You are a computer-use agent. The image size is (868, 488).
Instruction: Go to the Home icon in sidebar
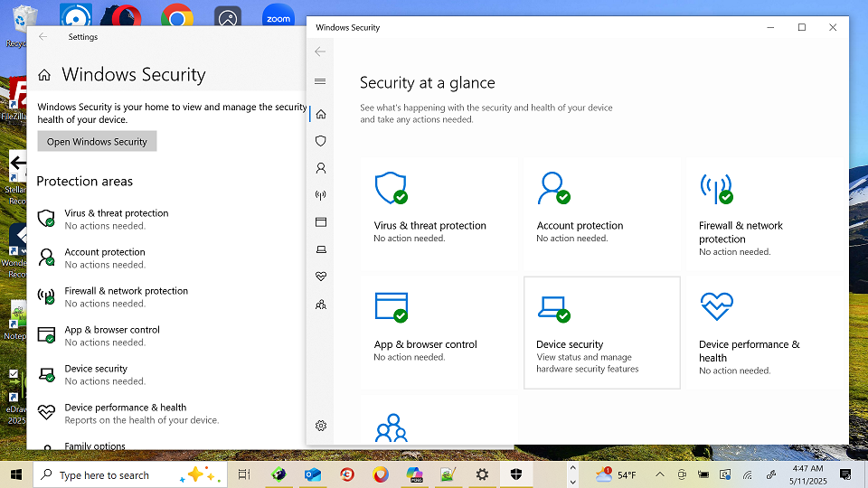[x=320, y=114]
